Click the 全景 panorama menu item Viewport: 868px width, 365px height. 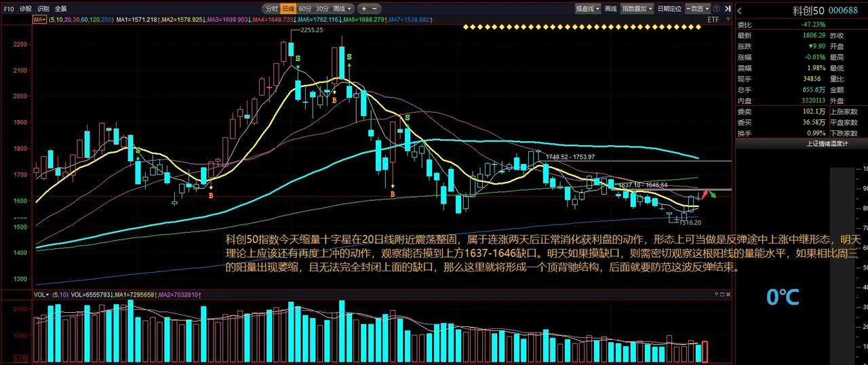(60, 9)
